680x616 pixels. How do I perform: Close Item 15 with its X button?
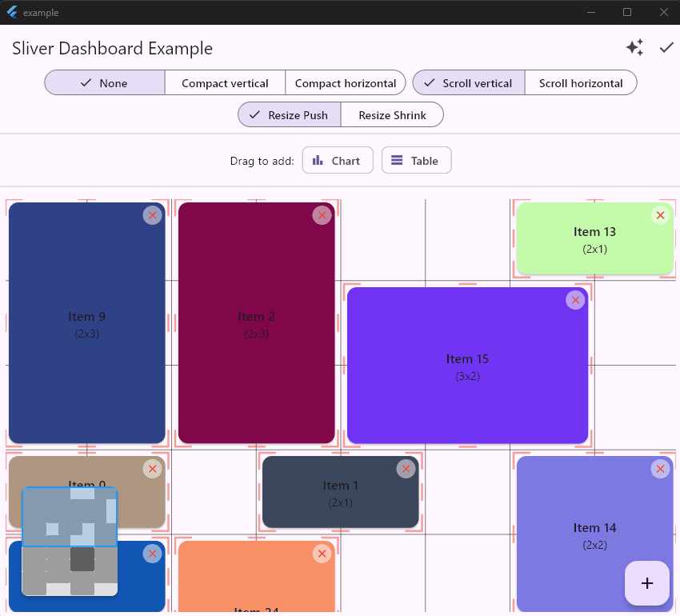click(x=575, y=300)
